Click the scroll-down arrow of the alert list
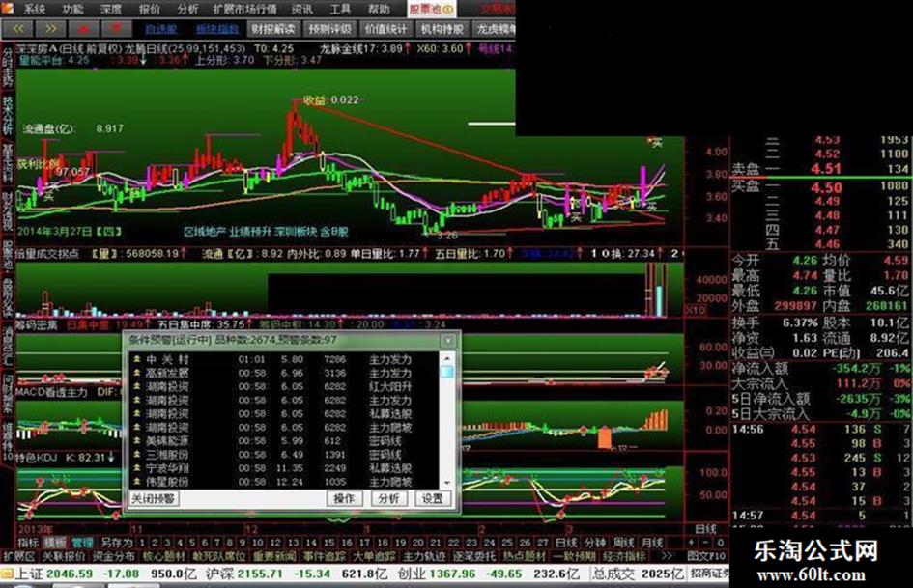Screen dimensions: 913x588 447,482
